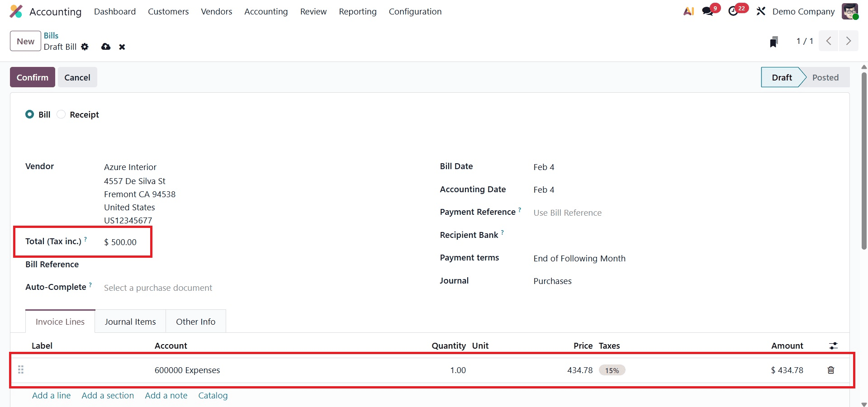Open the AI assistant panel

click(688, 11)
